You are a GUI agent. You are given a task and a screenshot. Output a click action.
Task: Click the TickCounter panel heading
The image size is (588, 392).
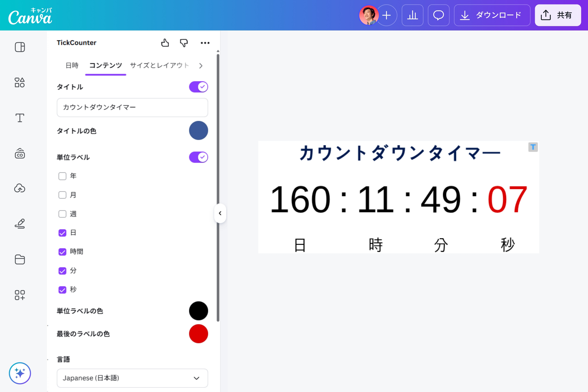[x=77, y=43]
